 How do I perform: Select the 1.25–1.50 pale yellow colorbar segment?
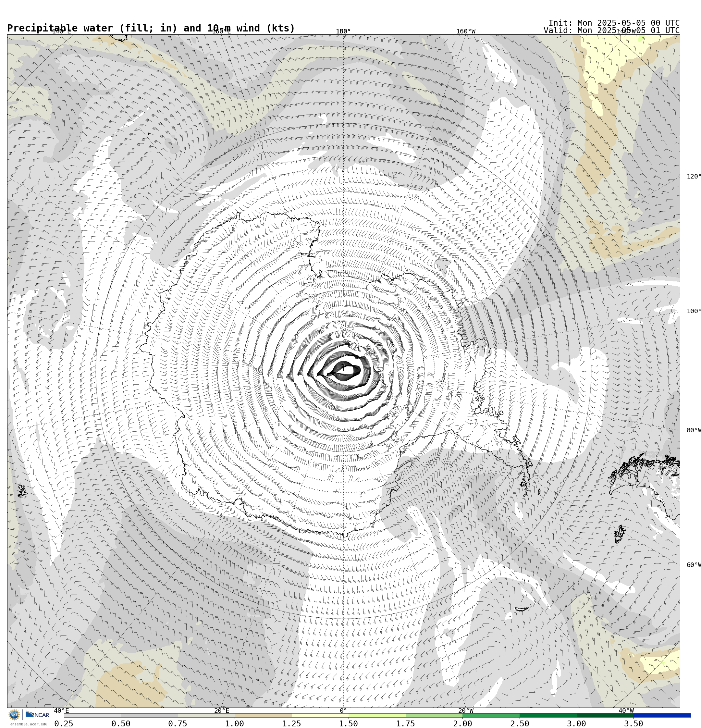click(x=320, y=715)
